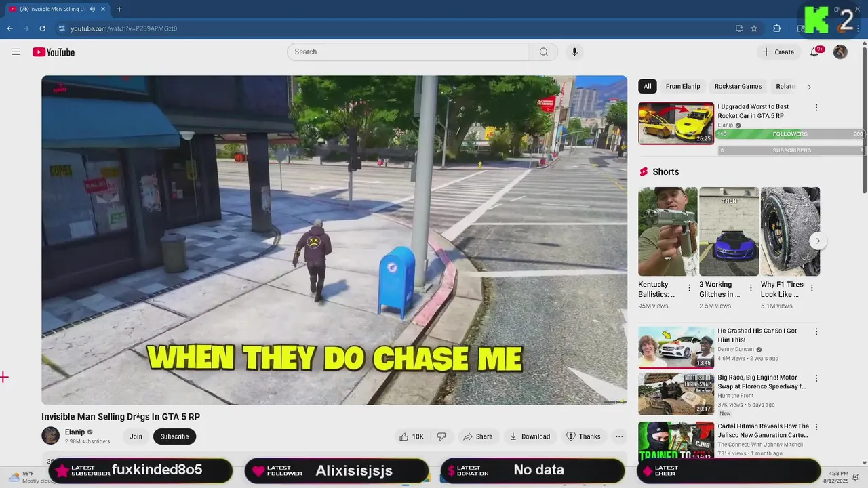Open the Kentucky Ballistics short thumbnail

tap(668, 232)
